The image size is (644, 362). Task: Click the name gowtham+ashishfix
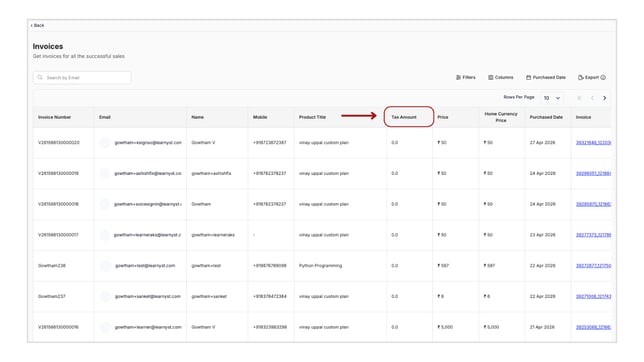(211, 173)
